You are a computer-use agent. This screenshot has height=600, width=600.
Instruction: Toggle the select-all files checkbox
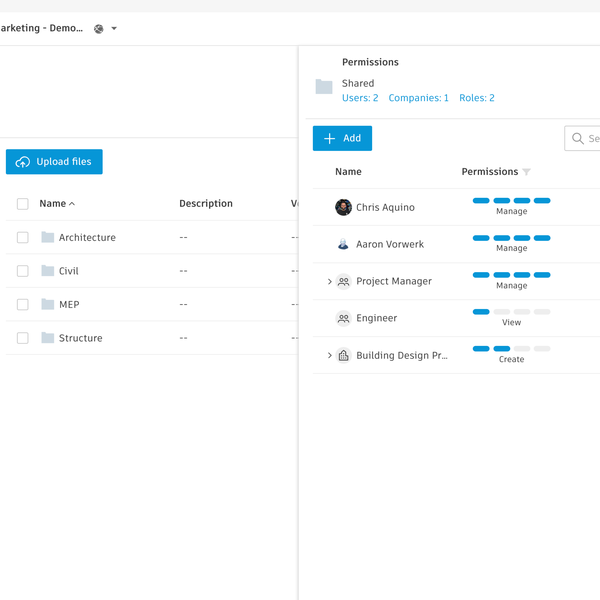tap(23, 204)
